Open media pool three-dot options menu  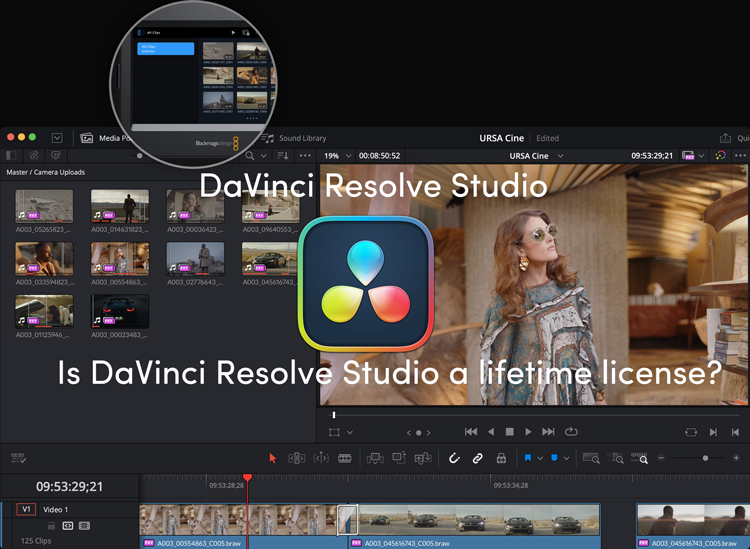click(x=305, y=155)
